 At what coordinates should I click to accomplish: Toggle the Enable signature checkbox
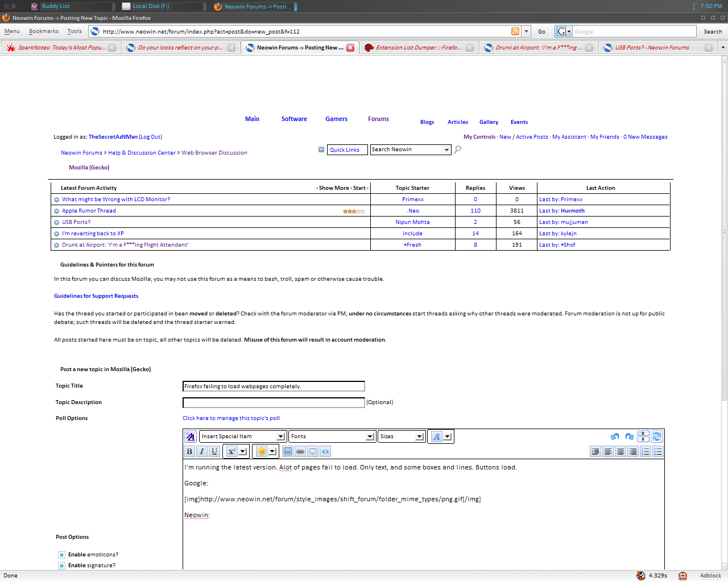coord(62,566)
